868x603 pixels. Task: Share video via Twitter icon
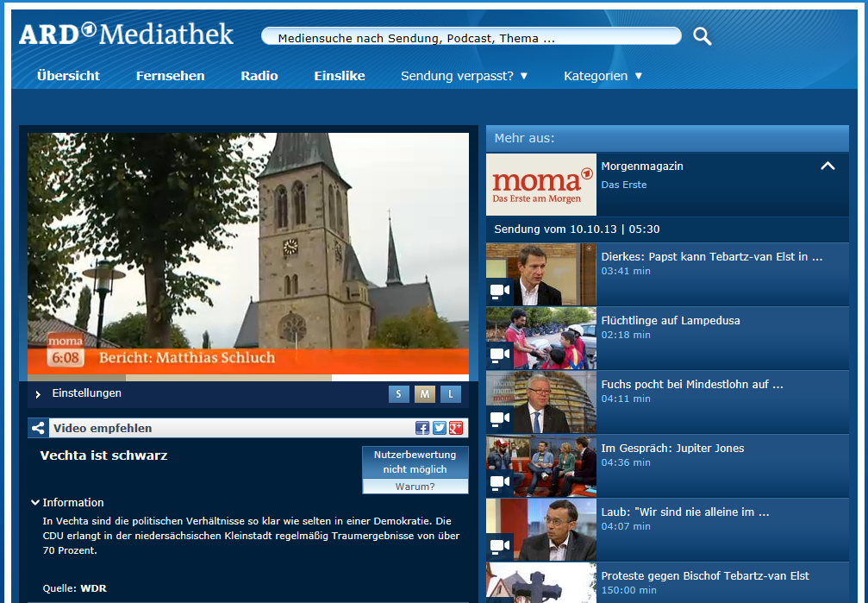(x=440, y=428)
